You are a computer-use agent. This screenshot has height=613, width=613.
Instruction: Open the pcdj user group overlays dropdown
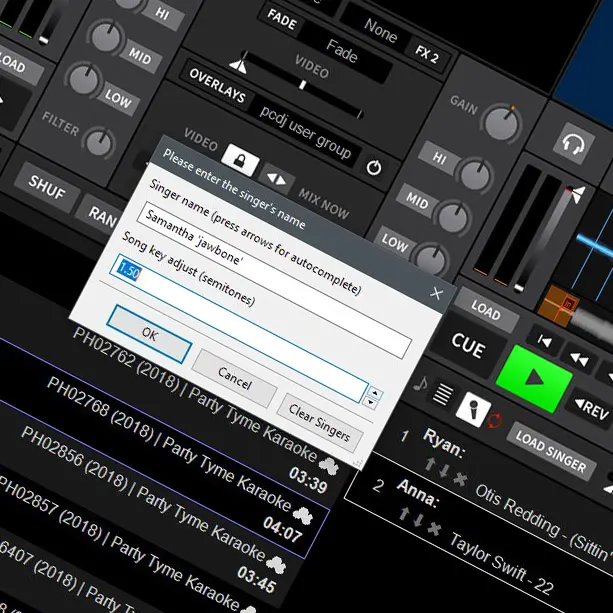click(305, 125)
